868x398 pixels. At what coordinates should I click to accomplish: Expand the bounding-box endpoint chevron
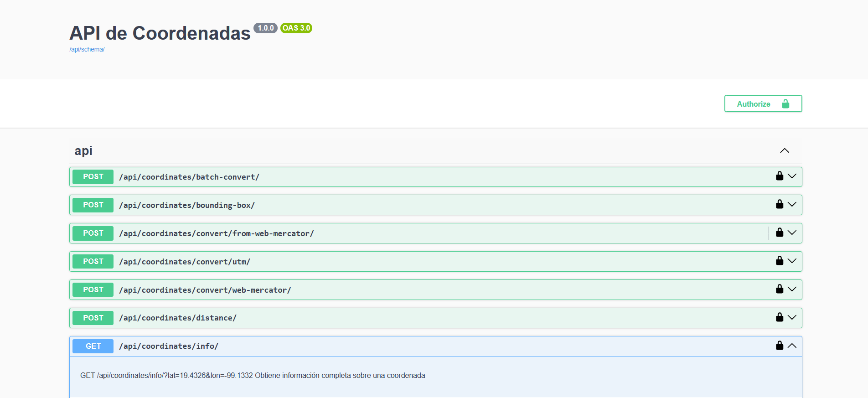click(792, 205)
